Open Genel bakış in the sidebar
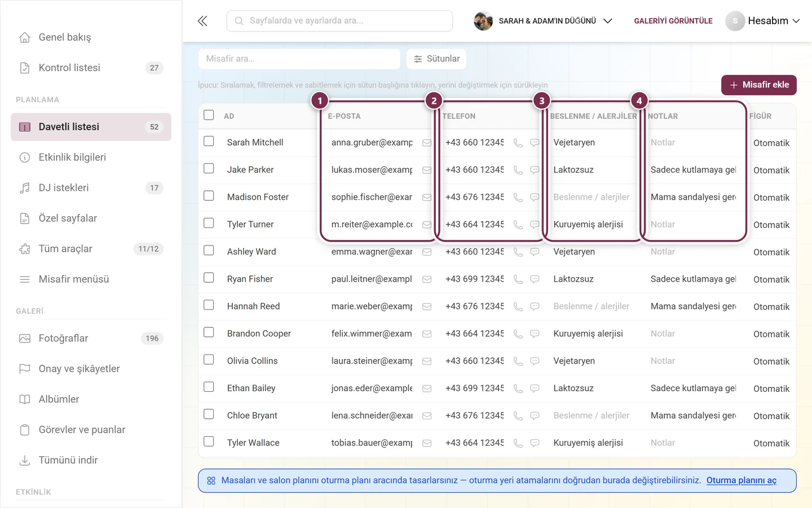The width and height of the screenshot is (812, 508). click(91, 37)
